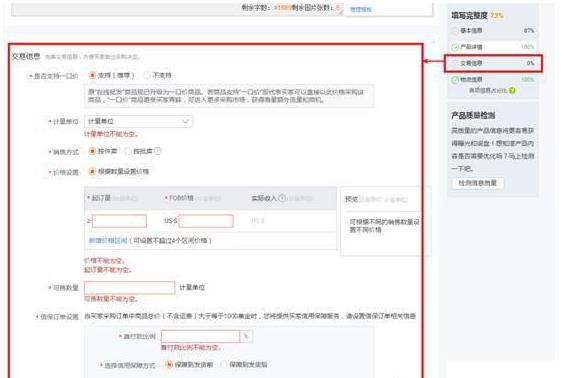This screenshot has width=568, height=378.
Task: Jump to 基本信息 section in completeness panel
Action: click(x=493, y=31)
